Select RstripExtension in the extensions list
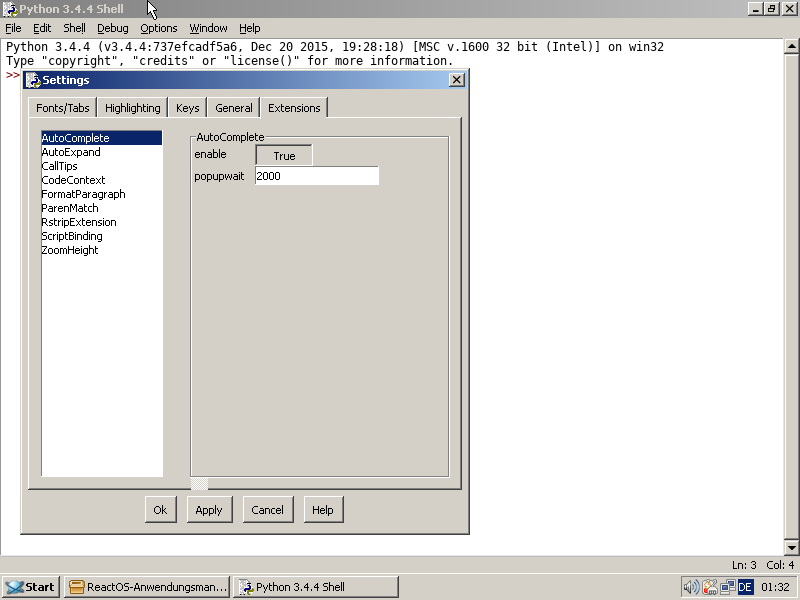Screen dimensions: 800x600 click(102, 222)
